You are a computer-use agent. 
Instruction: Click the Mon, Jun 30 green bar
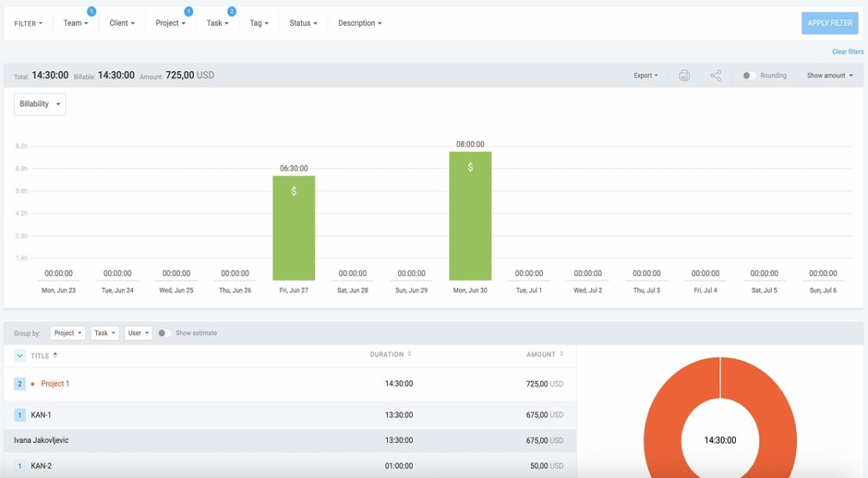[x=470, y=215]
